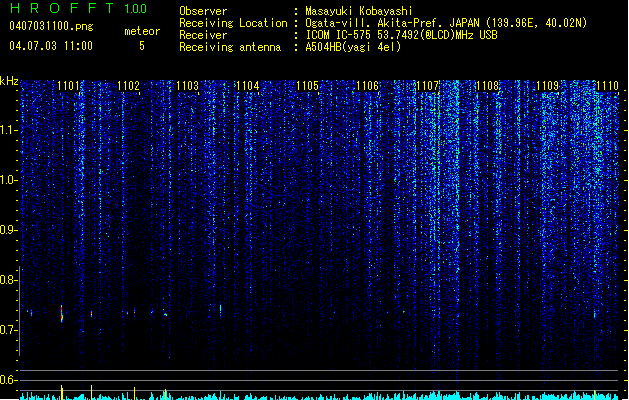Click the kHz axis unit label
Viewport: 629px width, 400px height.
[9, 81]
